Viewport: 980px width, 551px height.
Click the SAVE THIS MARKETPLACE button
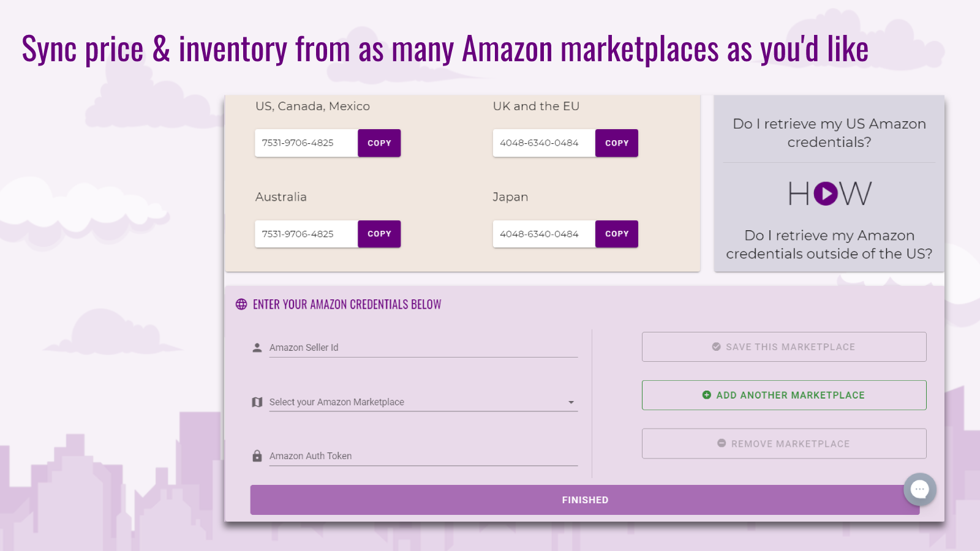[x=784, y=347]
